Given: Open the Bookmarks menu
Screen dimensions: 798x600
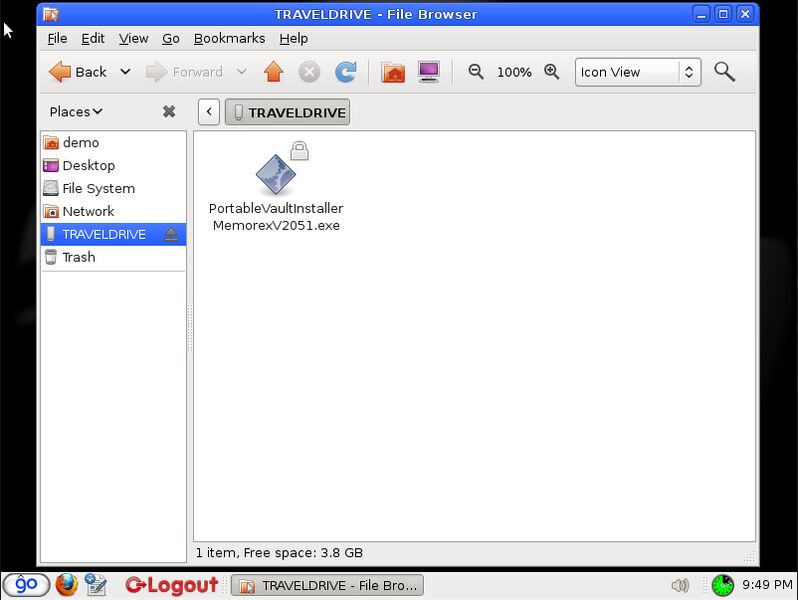Looking at the screenshot, I should pyautogui.click(x=230, y=39).
